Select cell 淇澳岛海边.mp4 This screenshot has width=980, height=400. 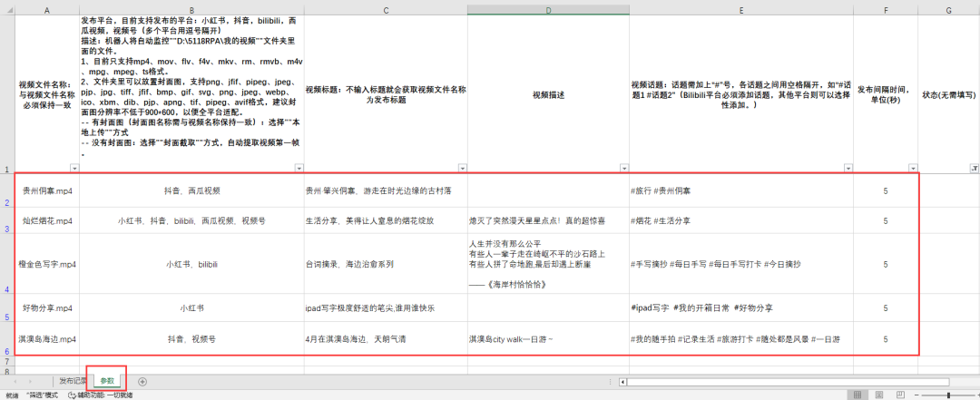pos(47,338)
